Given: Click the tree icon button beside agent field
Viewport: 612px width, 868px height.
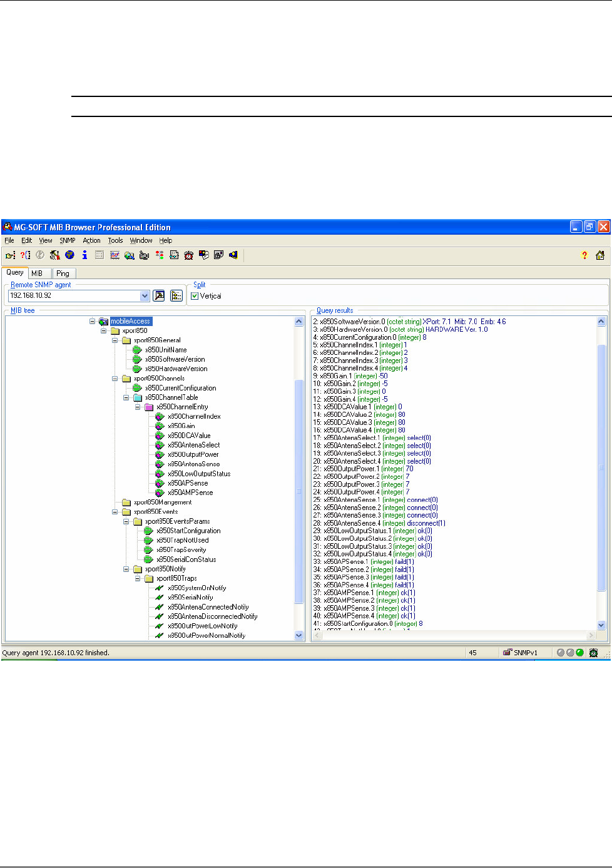Looking at the screenshot, I should click(176, 295).
